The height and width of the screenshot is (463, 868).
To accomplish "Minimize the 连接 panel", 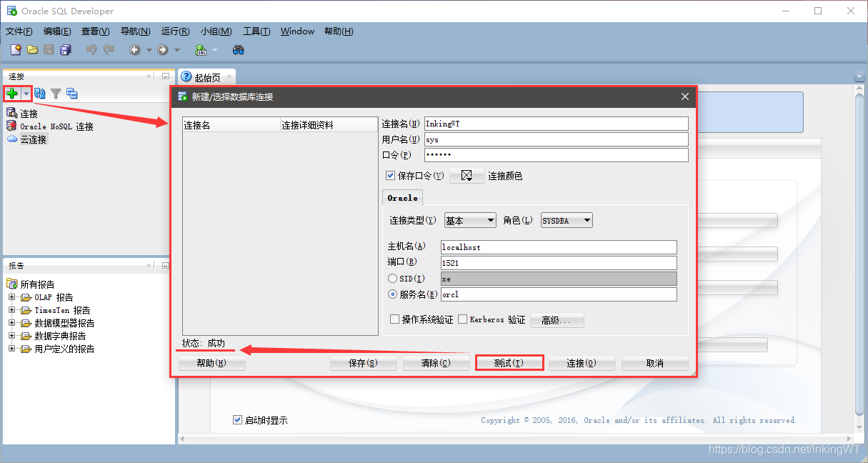I will [166, 76].
